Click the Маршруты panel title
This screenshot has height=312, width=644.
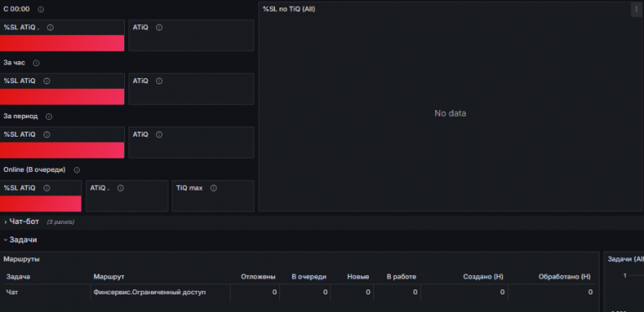tap(21, 259)
